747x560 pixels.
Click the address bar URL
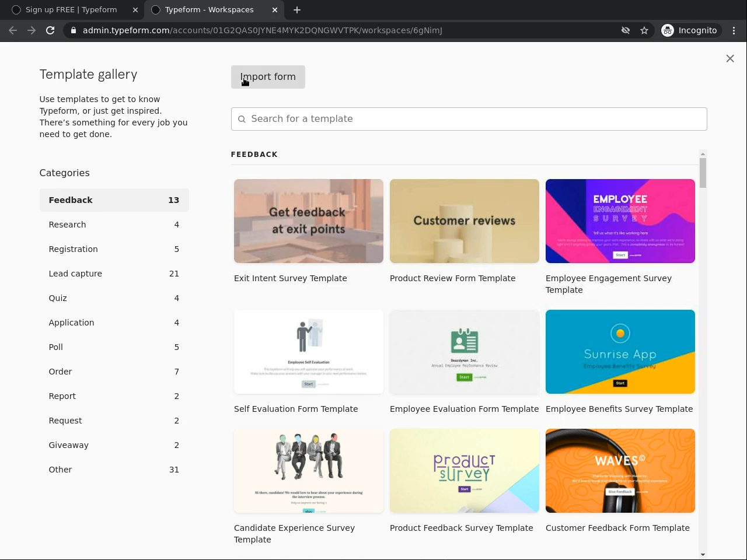(263, 30)
